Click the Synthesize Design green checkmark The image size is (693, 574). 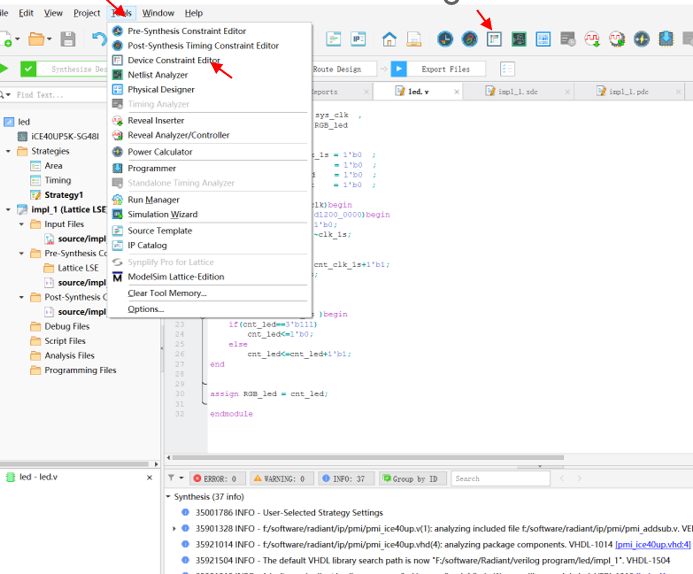[x=28, y=69]
